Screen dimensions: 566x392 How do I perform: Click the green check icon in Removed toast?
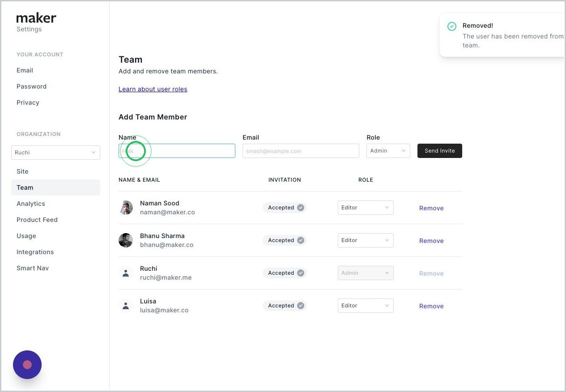coord(452,26)
